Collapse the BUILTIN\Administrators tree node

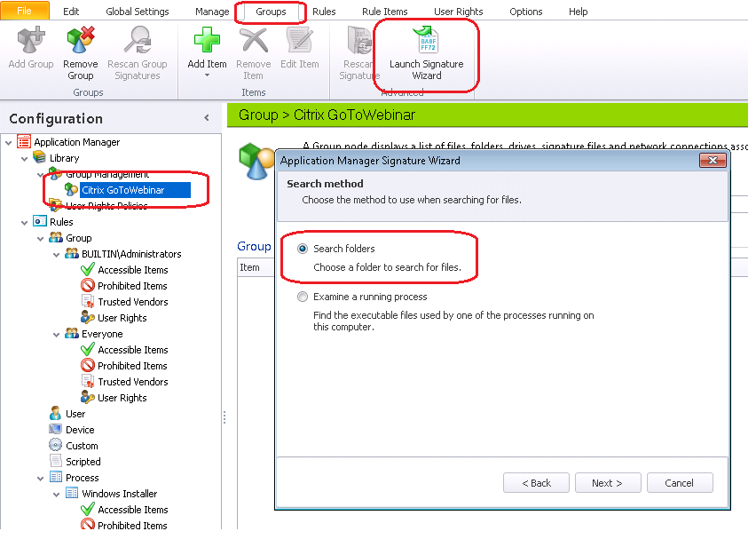tap(57, 254)
